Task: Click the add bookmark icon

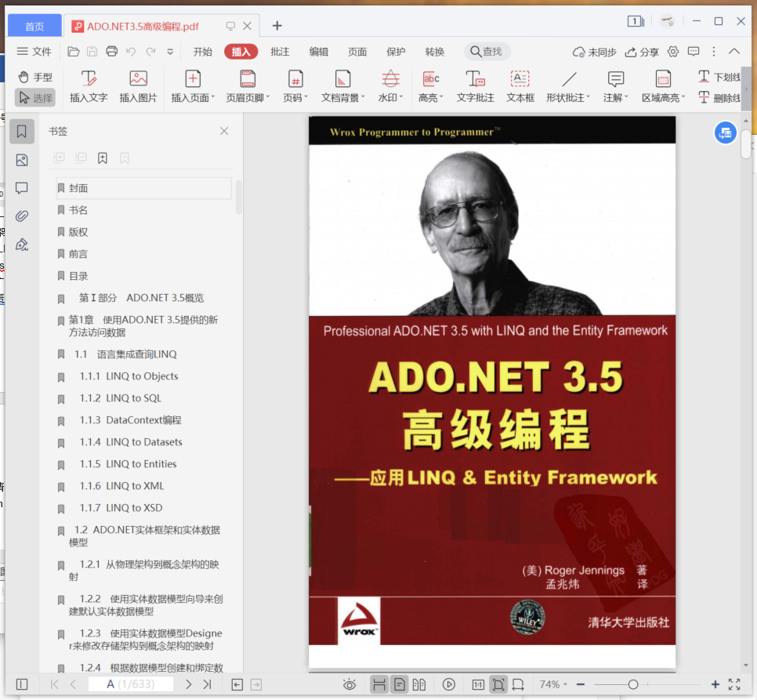Action: 103,158
